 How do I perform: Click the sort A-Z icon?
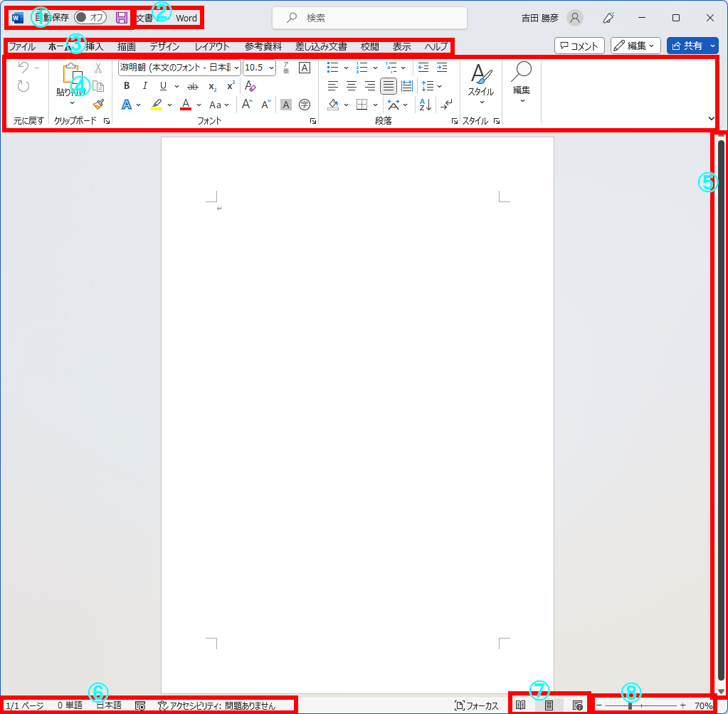(x=426, y=105)
